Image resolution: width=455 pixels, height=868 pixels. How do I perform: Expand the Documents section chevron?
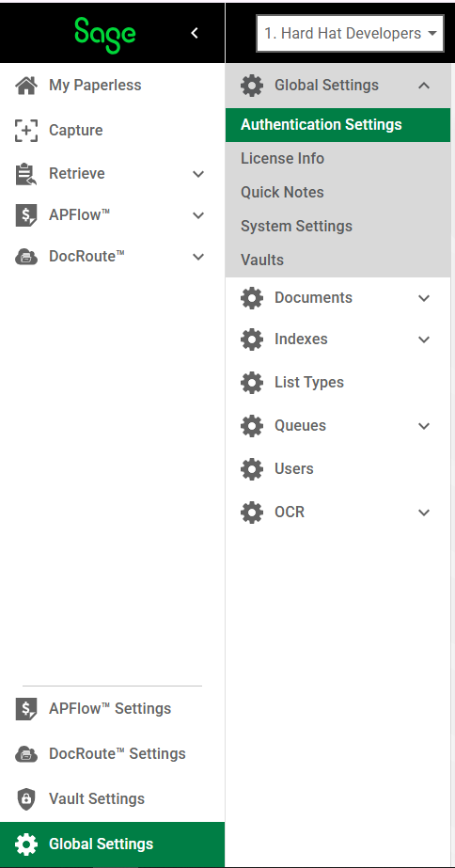(x=424, y=298)
